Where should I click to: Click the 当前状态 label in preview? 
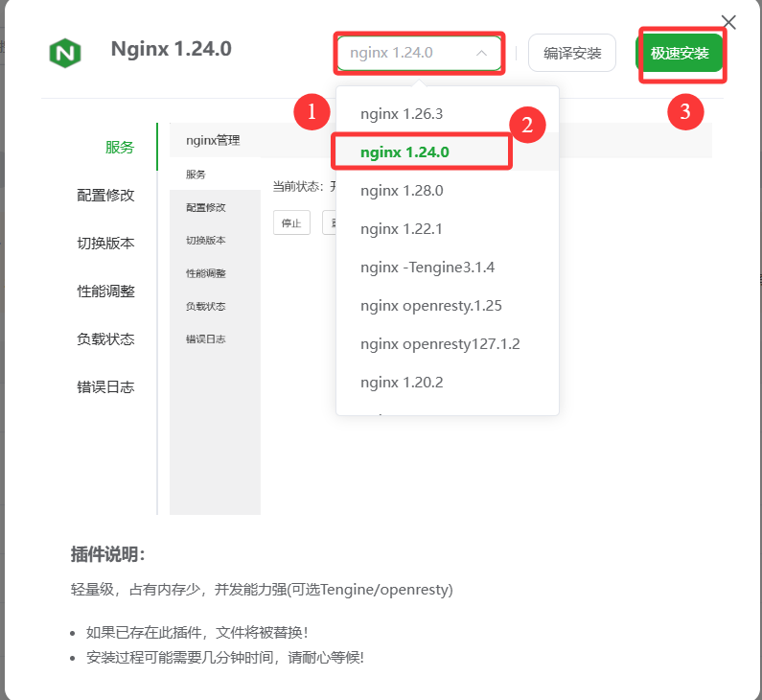[x=296, y=187]
